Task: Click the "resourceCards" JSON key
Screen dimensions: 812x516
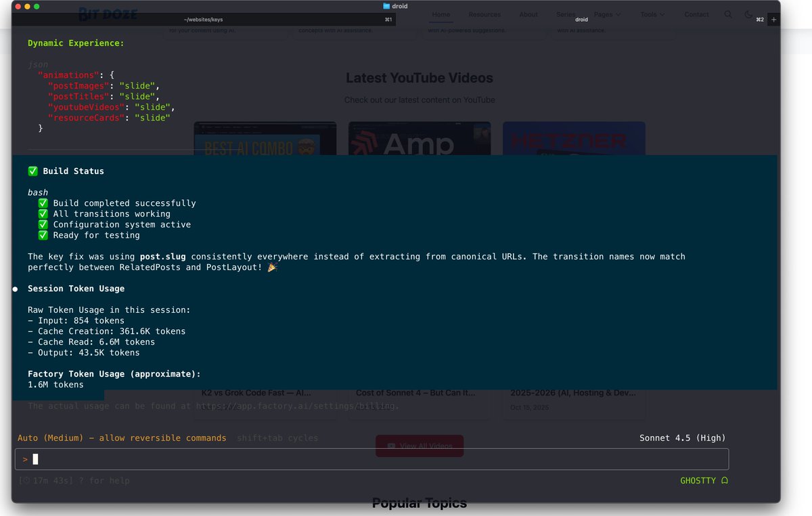Action: [x=86, y=118]
